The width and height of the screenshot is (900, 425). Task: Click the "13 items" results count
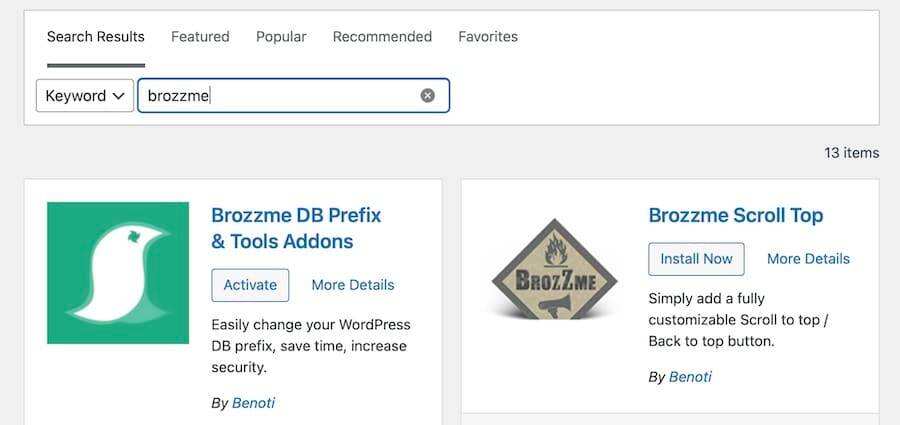click(851, 153)
